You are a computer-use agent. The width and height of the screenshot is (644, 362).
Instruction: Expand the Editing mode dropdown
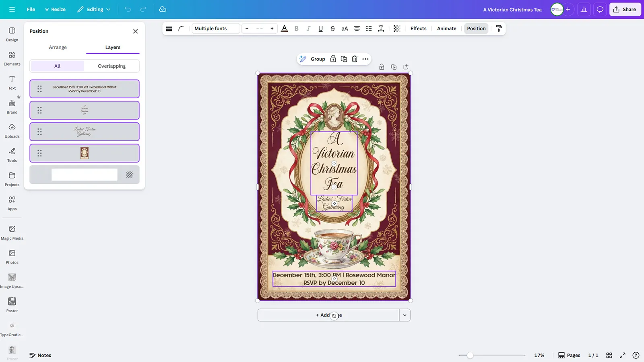[94, 9]
